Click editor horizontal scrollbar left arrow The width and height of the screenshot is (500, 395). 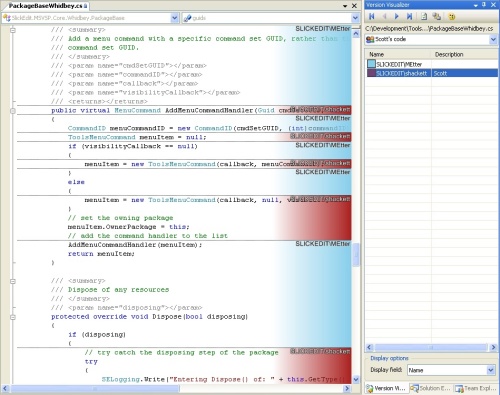click(x=5, y=388)
